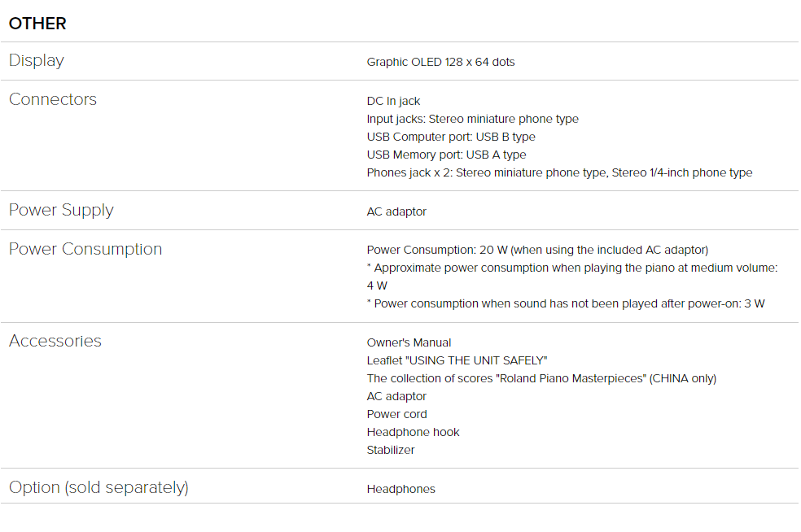Click the USB Computer port line
This screenshot has height=532, width=801.
(451, 137)
